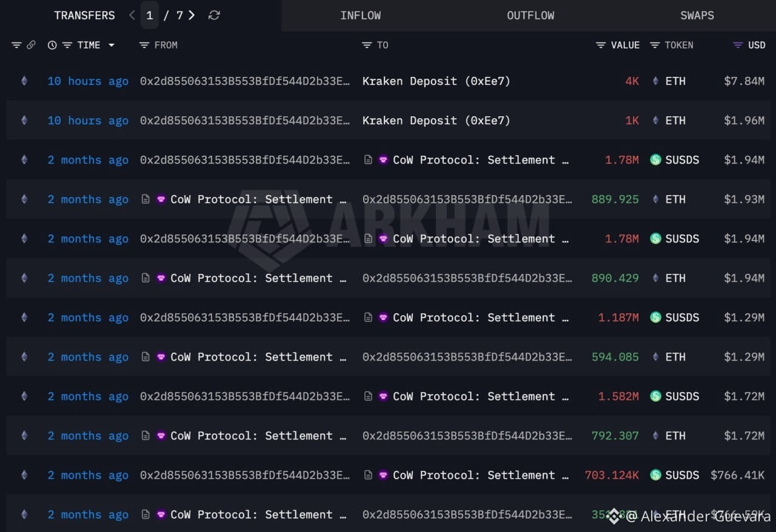The height and width of the screenshot is (532, 776).
Task: Click the chain icon in the 703.124K SUSDS row
Action: tap(24, 474)
